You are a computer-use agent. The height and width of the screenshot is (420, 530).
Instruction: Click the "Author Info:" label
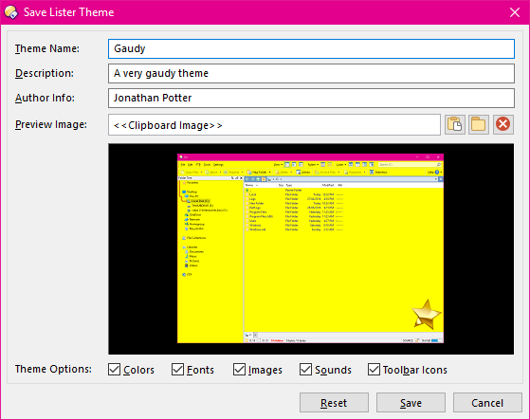tap(45, 98)
